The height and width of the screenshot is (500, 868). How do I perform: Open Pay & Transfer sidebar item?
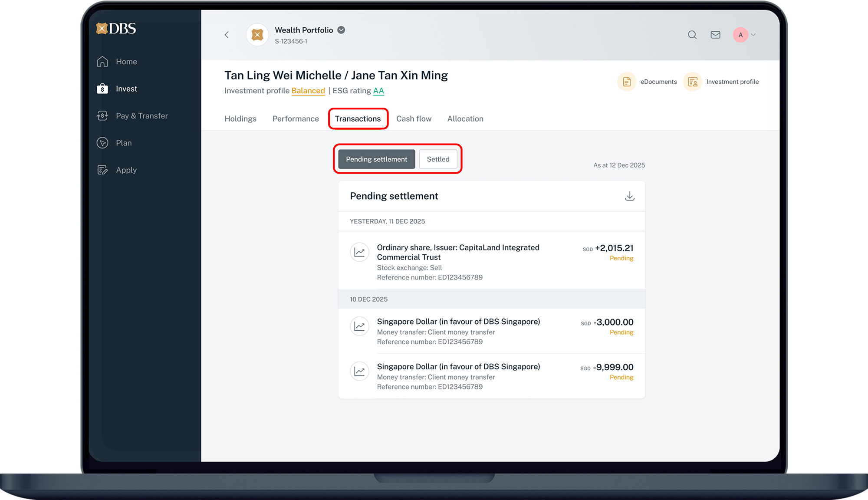pos(141,116)
